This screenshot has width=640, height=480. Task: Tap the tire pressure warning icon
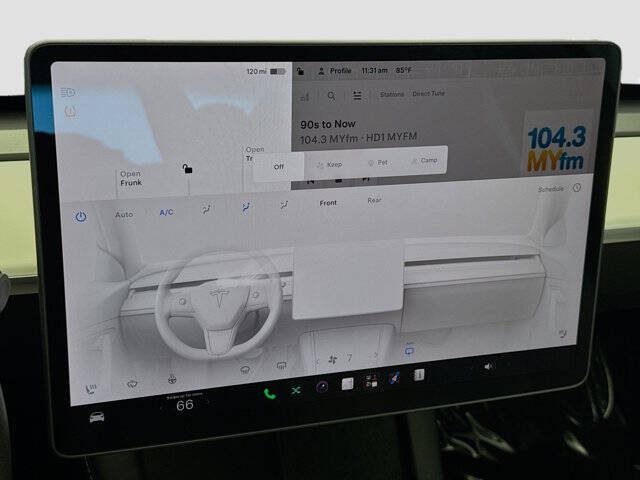click(71, 111)
